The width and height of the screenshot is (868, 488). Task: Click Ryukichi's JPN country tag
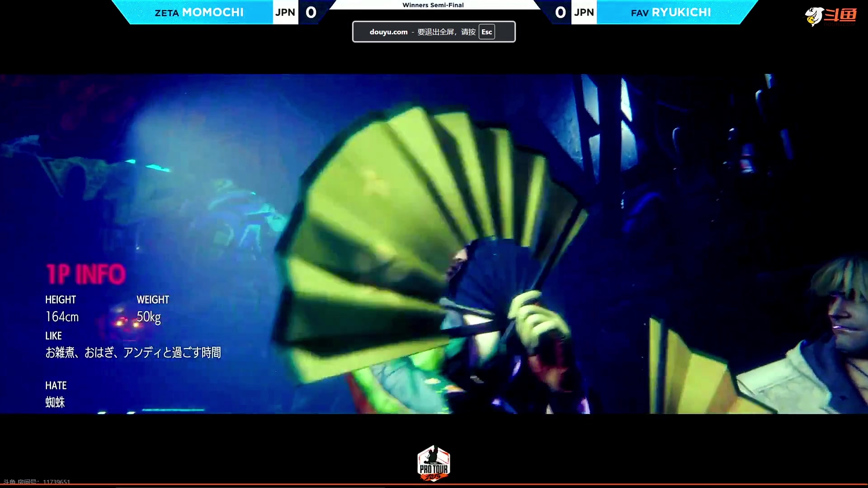(584, 12)
